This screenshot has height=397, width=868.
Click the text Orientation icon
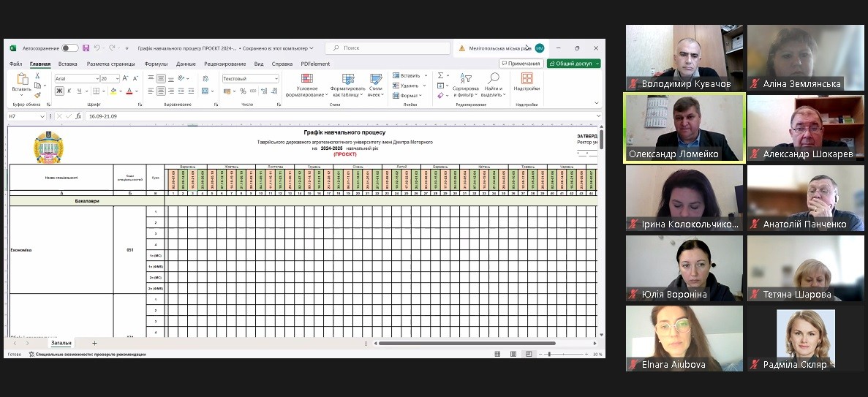182,79
